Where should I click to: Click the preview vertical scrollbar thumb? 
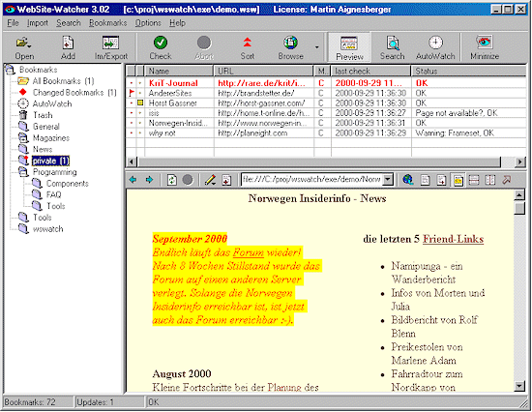(519, 208)
